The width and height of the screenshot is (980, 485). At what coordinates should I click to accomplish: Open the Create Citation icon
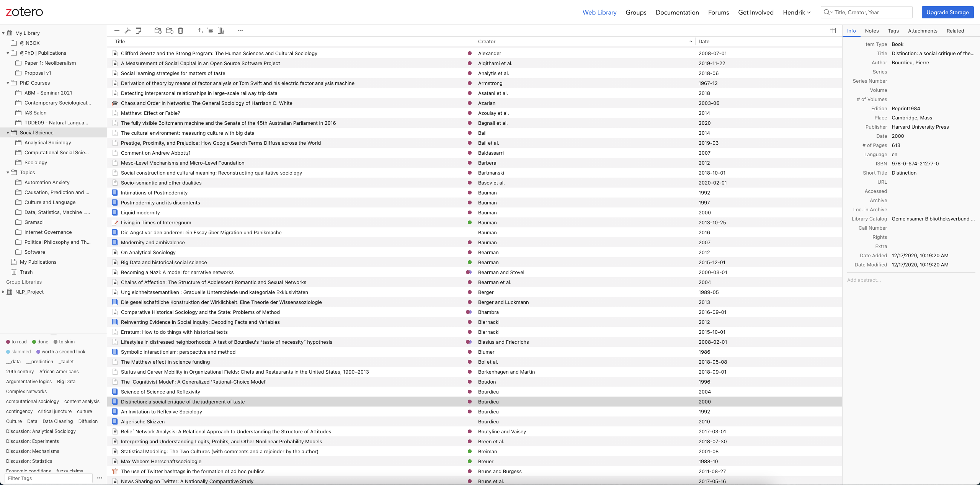(210, 31)
